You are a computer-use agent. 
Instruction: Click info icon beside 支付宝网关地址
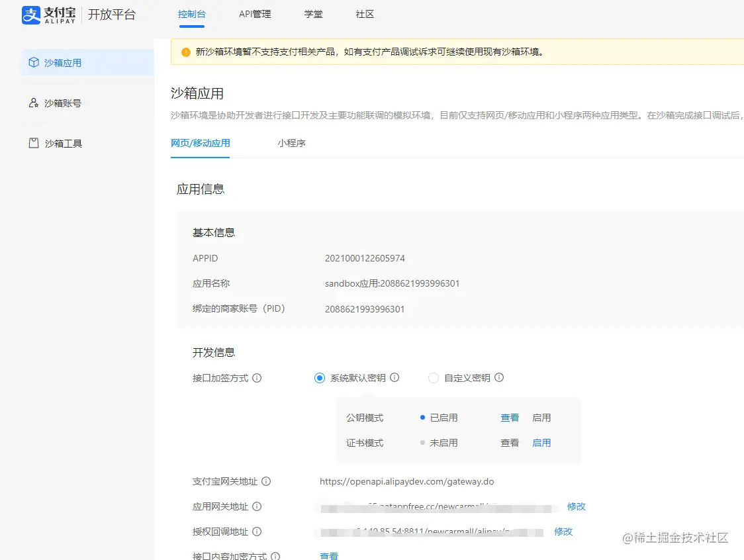click(266, 481)
